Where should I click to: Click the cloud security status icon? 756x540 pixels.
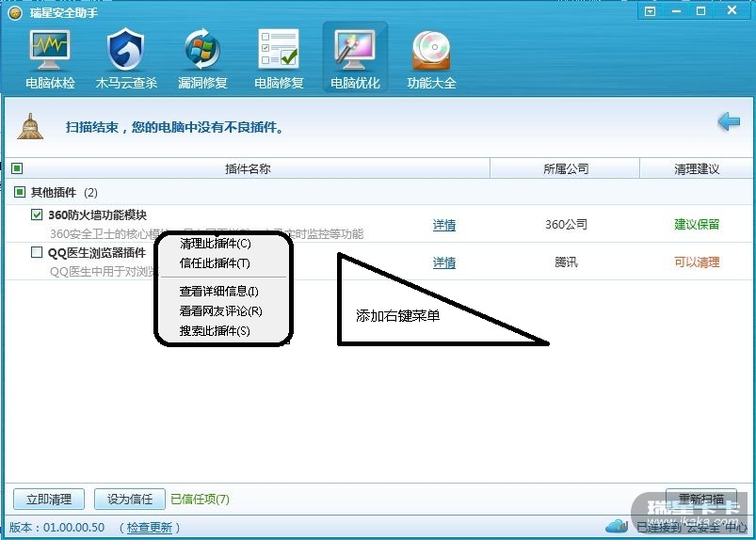point(617,526)
